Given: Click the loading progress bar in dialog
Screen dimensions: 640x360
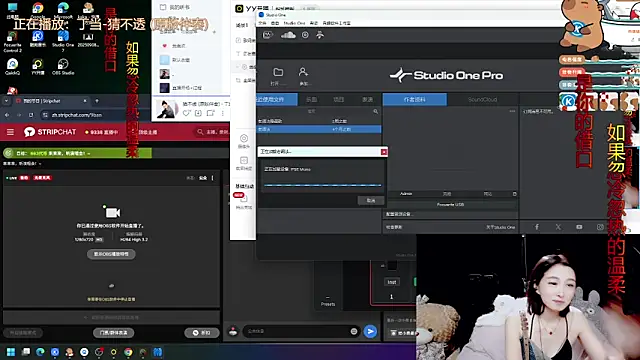Looking at the screenshot, I should [x=322, y=185].
